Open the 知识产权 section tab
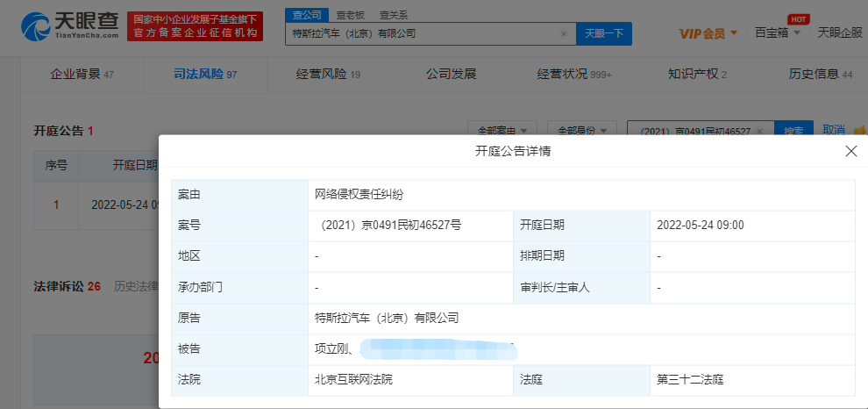 pos(697,74)
